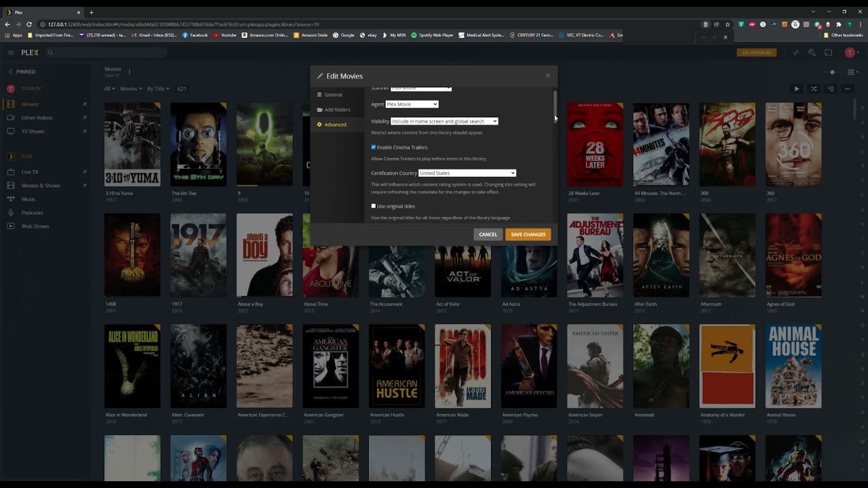Open the Facebook bookmark
Viewport: 868px width, 488px height.
click(x=195, y=35)
